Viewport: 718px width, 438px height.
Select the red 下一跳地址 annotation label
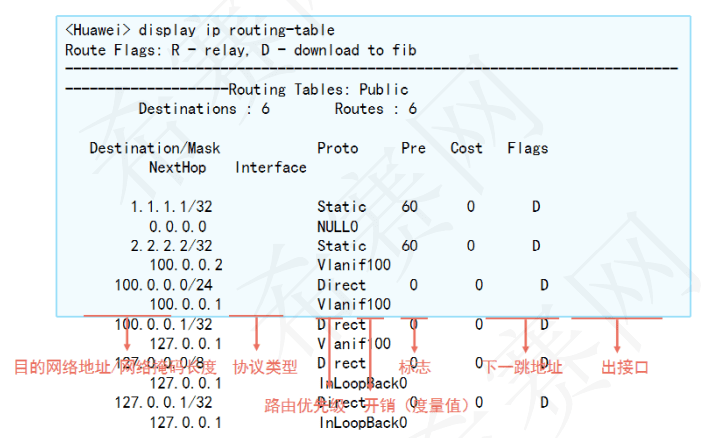click(523, 367)
